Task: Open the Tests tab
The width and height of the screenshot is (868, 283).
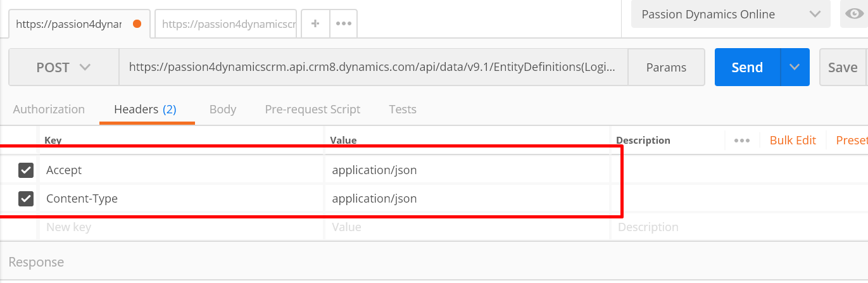Action: 403,109
